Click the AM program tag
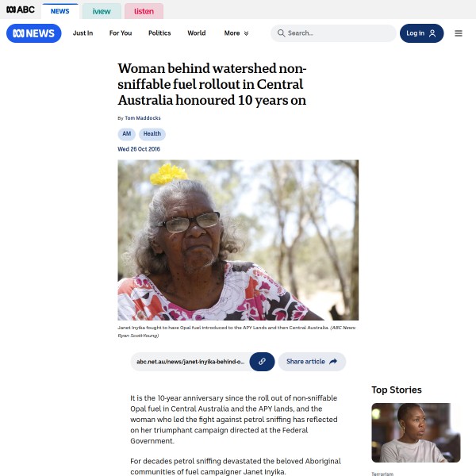476x476 pixels. point(127,134)
